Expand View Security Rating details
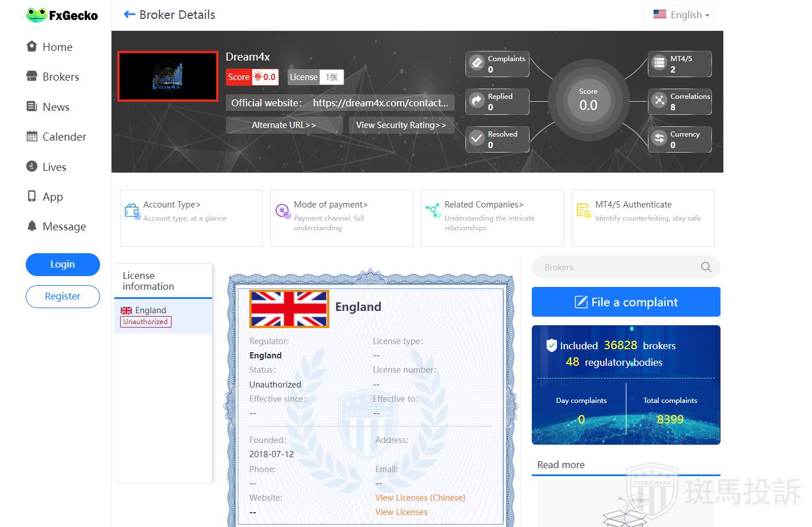 pyautogui.click(x=400, y=125)
